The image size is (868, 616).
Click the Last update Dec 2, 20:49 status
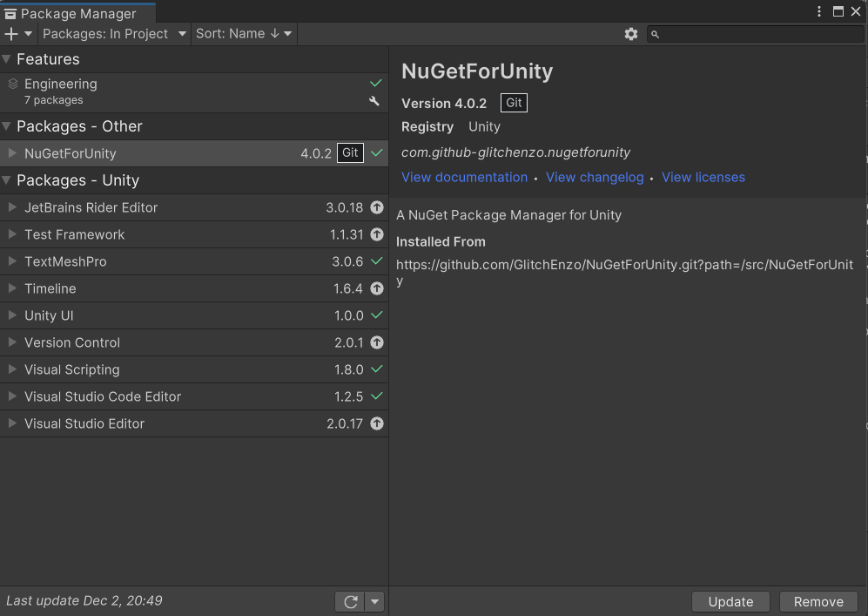[84, 600]
